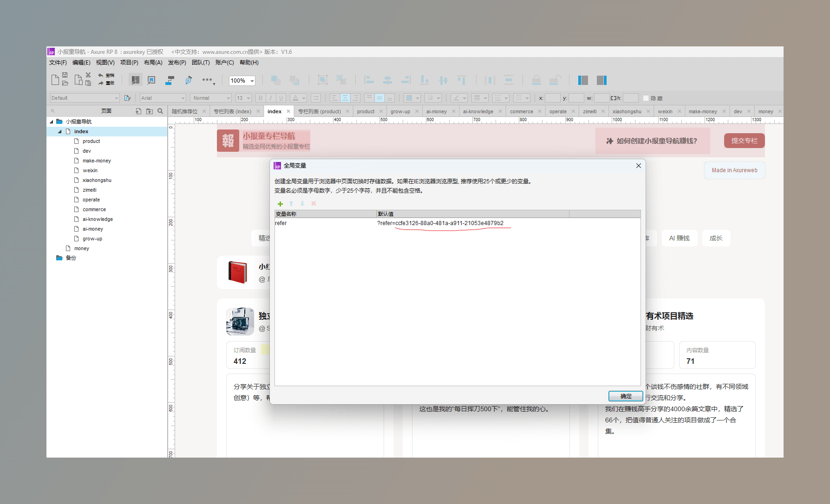
Task: Open the more tools ellipsis dropdown
Action: pyautogui.click(x=209, y=80)
